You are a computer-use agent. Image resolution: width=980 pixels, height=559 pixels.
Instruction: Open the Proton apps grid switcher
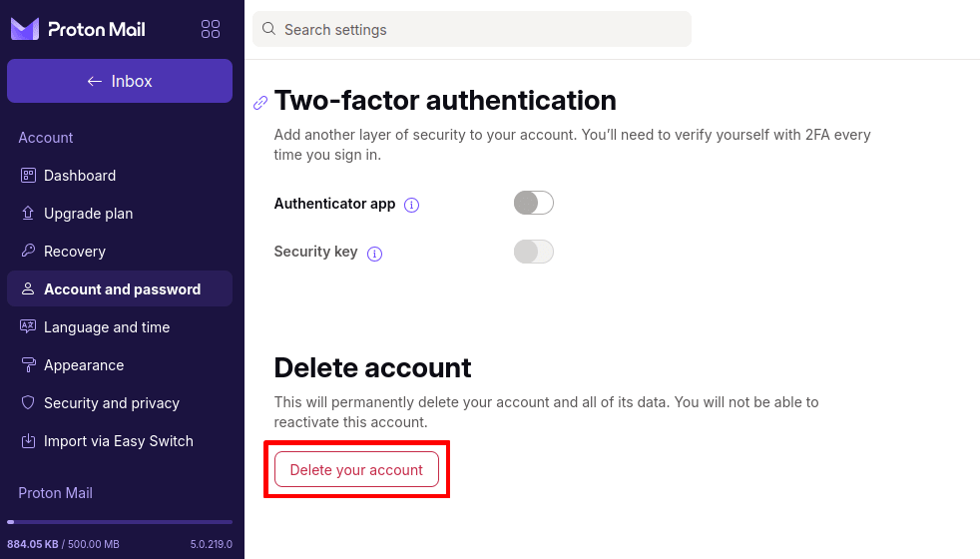(x=211, y=29)
